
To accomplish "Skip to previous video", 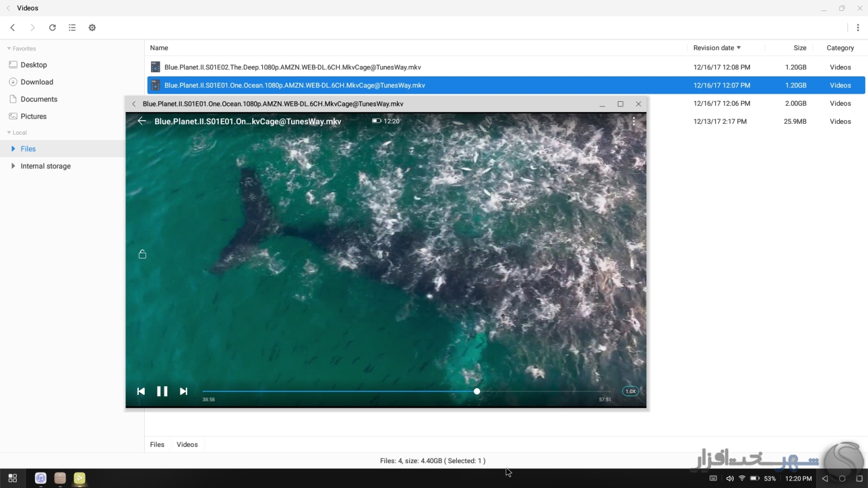I will click(141, 391).
